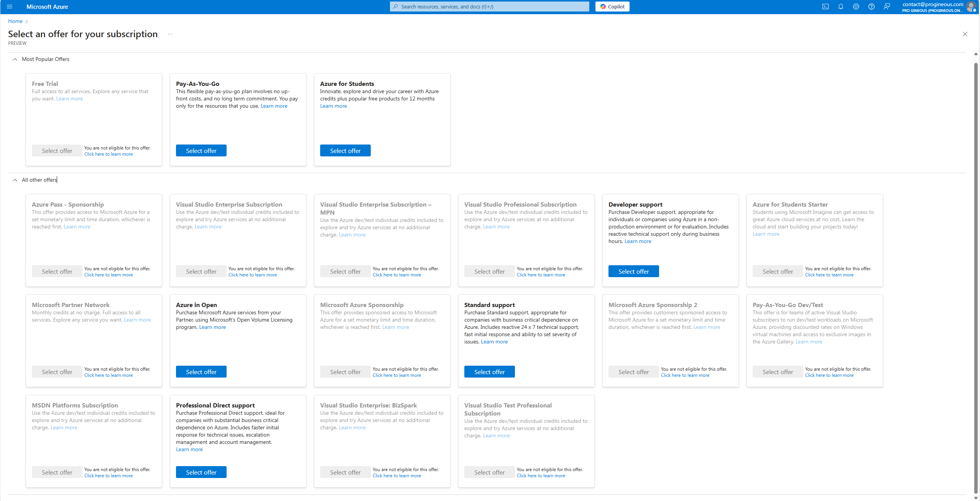This screenshot has width=980, height=501.
Task: Click the Microsoft Azure portal title
Action: [x=47, y=7]
